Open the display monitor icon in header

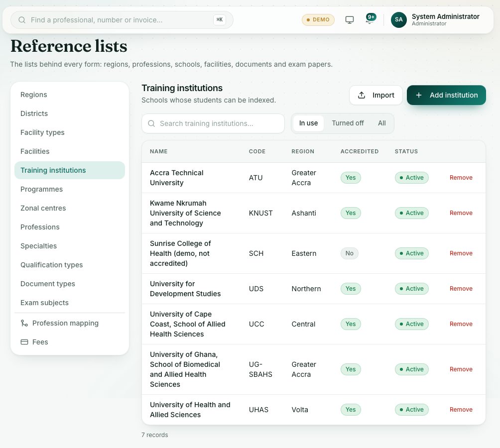click(350, 20)
